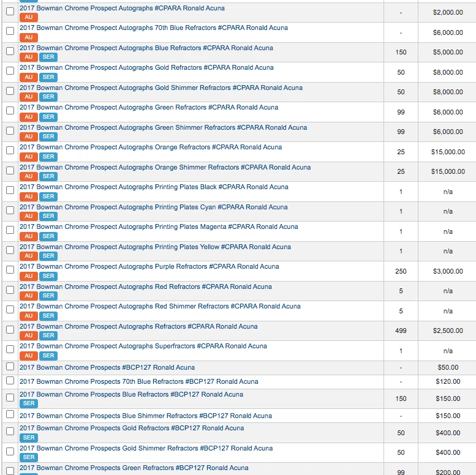Click SER badge under Prospects Gold Shimmer #BCP127
Image resolution: width=476 pixels, height=475 pixels.
coord(29,457)
